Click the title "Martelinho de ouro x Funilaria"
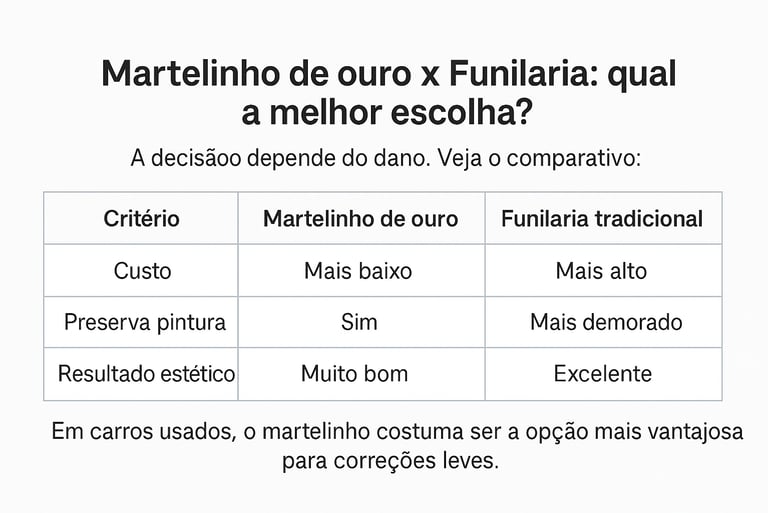This screenshot has width=768, height=513. 389,74
